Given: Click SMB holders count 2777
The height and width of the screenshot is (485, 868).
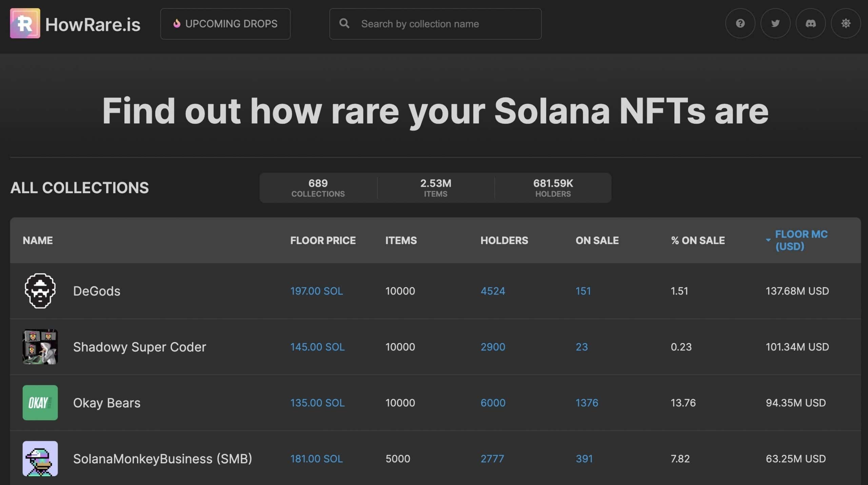Looking at the screenshot, I should point(492,459).
